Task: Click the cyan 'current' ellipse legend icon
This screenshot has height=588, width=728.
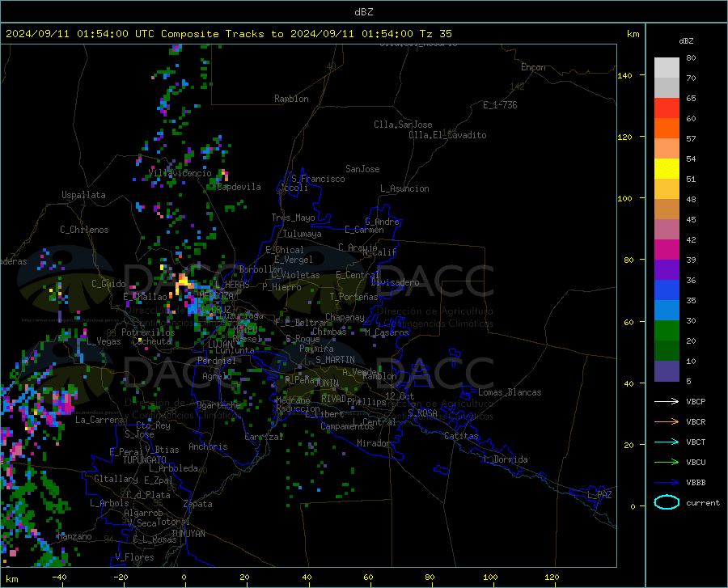Action: tap(667, 502)
